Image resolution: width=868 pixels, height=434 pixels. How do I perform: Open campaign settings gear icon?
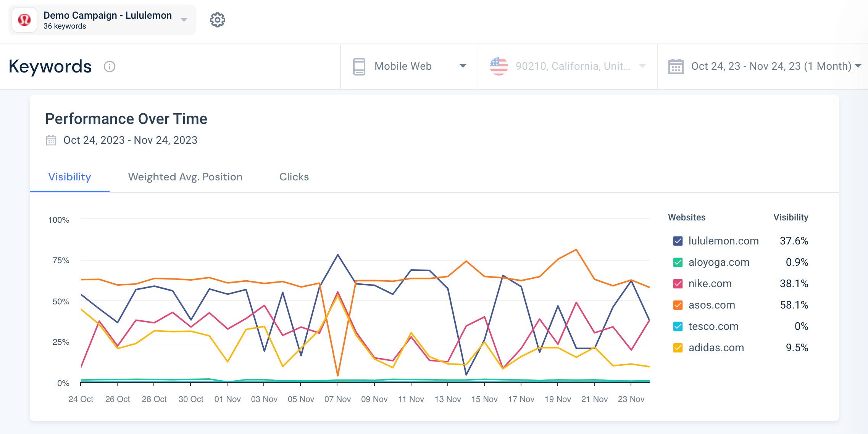[217, 20]
